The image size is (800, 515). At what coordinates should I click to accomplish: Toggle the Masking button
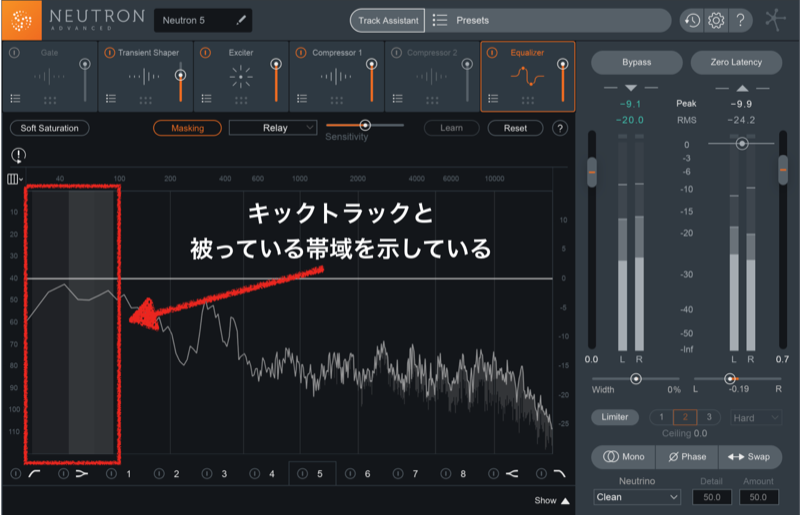(187, 128)
